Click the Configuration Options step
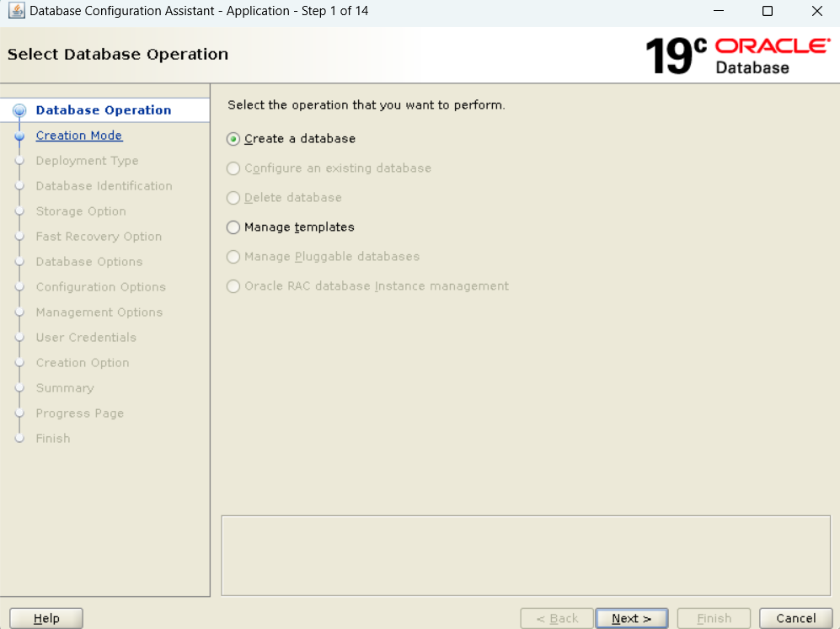The height and width of the screenshot is (629, 840). click(x=101, y=286)
